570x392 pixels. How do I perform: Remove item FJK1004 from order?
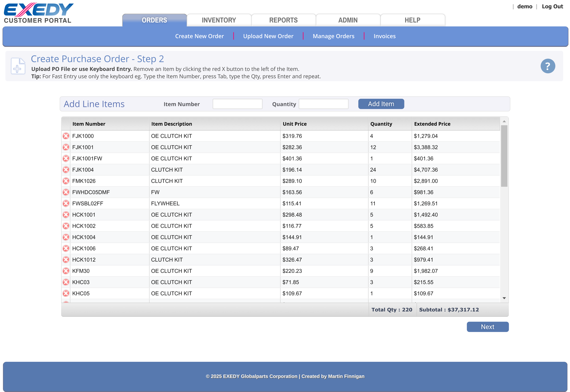[x=66, y=170]
